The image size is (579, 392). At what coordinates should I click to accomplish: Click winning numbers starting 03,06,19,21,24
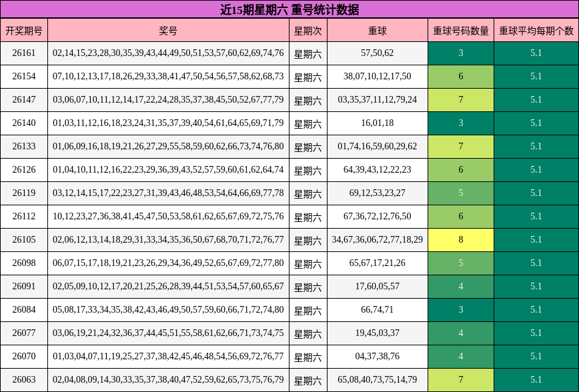point(168,333)
